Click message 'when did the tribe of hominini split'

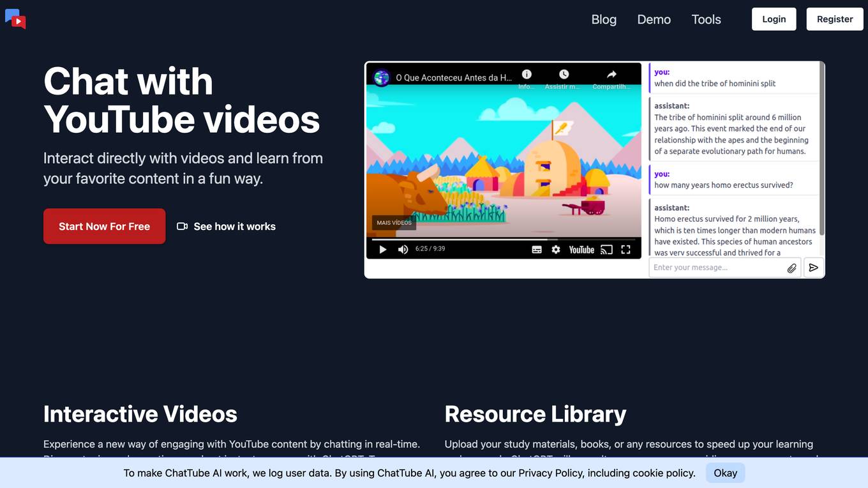715,84
